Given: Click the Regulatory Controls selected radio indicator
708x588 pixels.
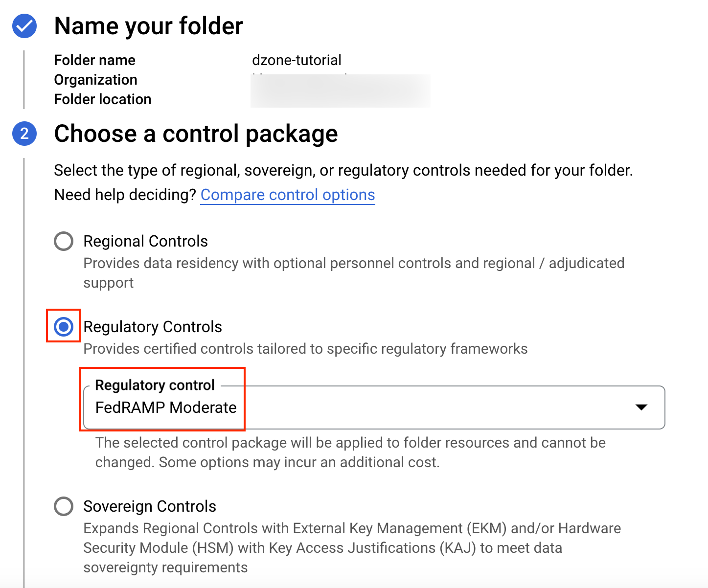Looking at the screenshot, I should (63, 326).
